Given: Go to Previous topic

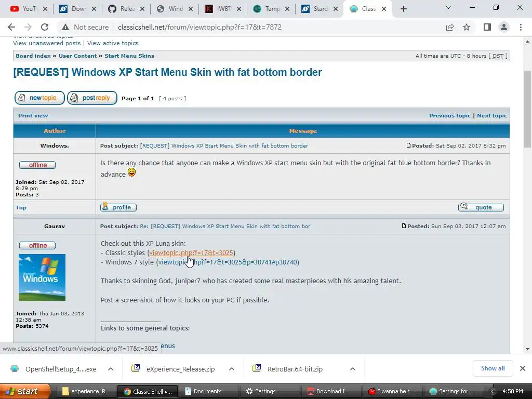Looking at the screenshot, I should tap(450, 115).
